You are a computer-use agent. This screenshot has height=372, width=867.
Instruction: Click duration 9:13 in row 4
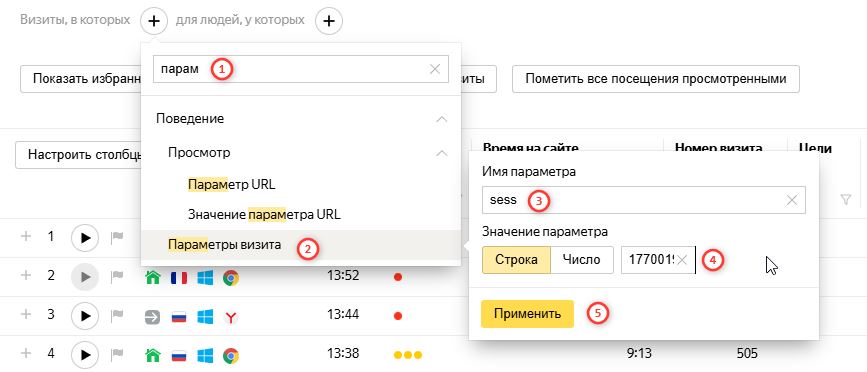[x=639, y=353]
